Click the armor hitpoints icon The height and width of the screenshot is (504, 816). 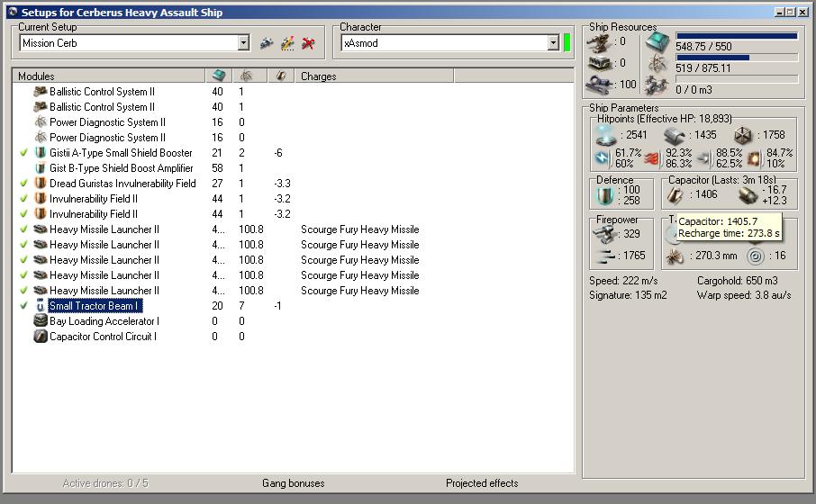[x=676, y=135]
